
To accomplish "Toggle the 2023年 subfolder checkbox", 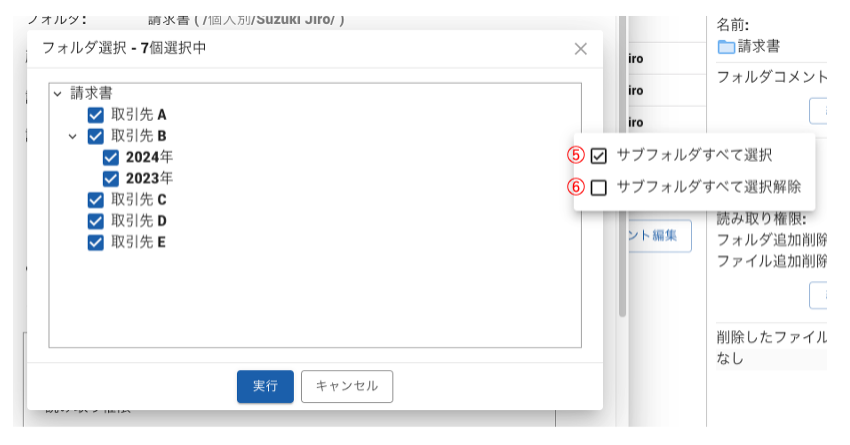I will click(111, 178).
